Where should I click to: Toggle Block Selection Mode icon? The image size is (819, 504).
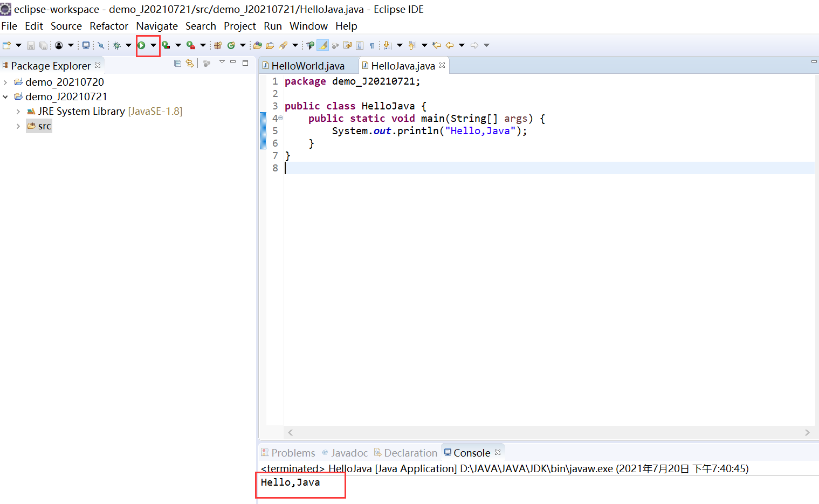[360, 45]
